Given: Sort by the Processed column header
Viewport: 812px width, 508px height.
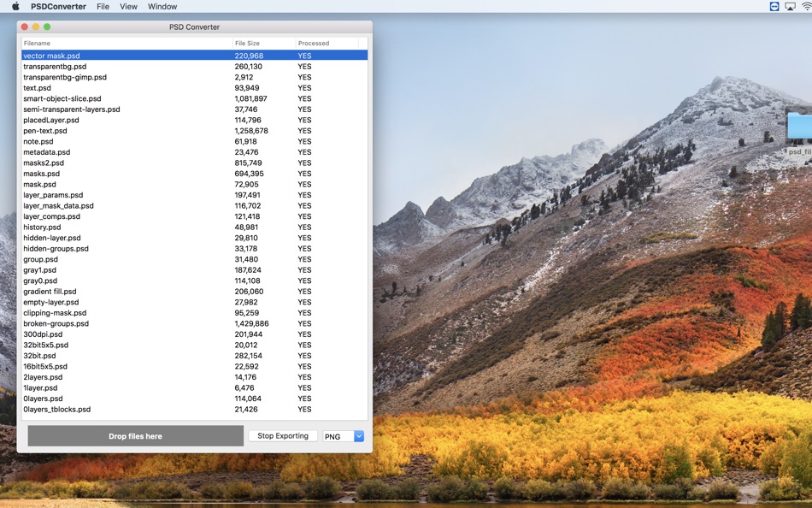Looking at the screenshot, I should tap(327, 43).
